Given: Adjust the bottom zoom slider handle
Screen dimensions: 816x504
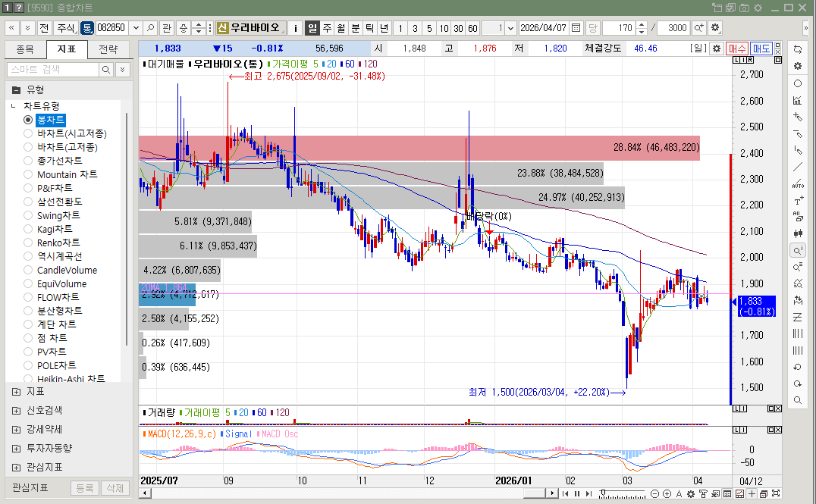Looking at the screenshot, I should coord(603,493).
